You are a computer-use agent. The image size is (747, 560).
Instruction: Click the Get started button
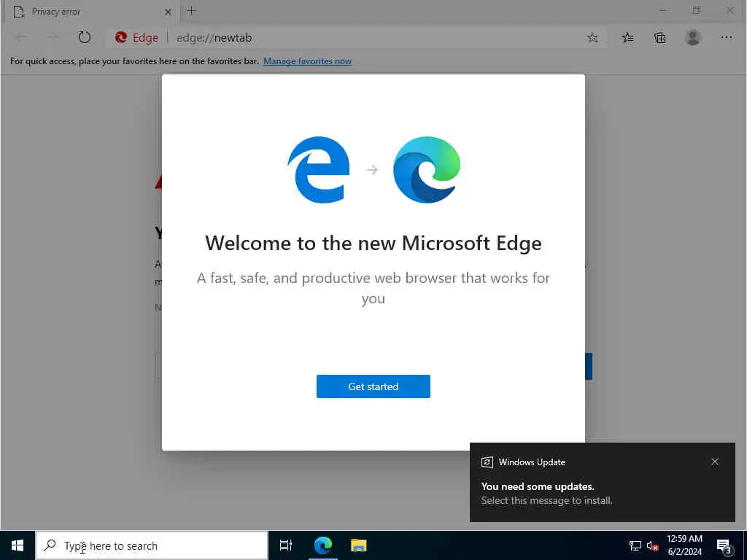click(x=373, y=386)
